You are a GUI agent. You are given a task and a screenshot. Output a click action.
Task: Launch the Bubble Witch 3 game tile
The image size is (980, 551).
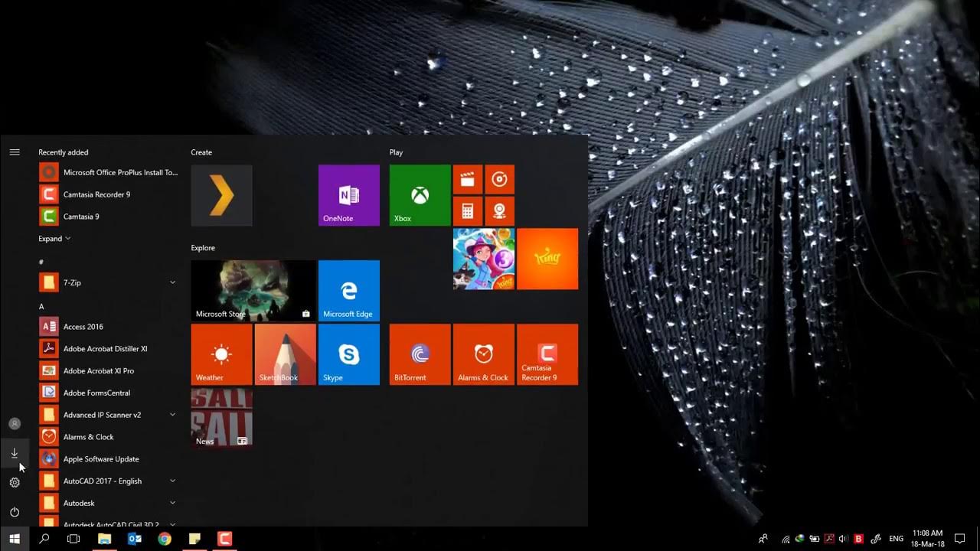point(484,259)
